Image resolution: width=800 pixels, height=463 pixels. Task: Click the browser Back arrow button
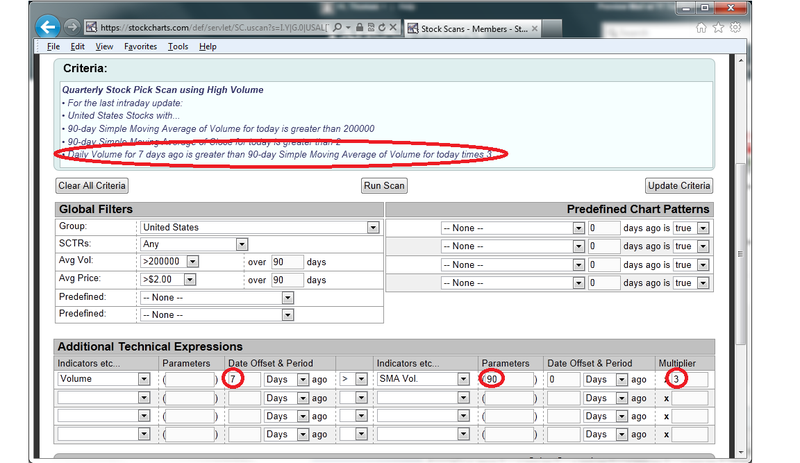(x=47, y=27)
